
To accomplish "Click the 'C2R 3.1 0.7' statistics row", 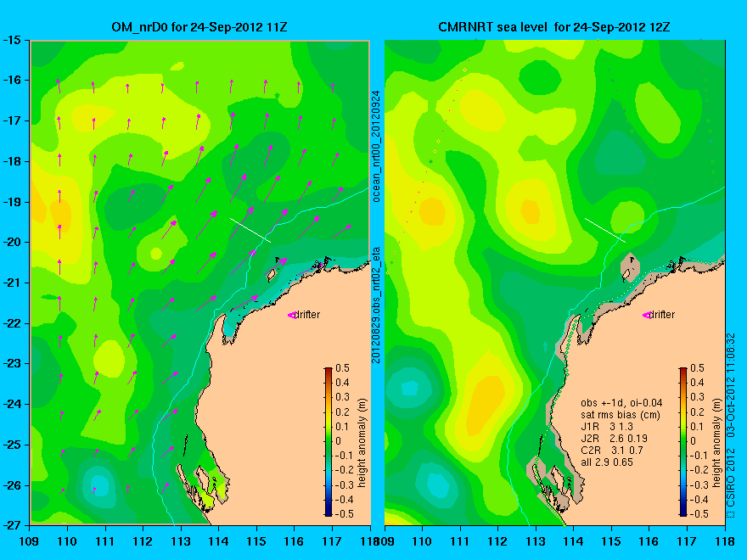I will point(612,451).
